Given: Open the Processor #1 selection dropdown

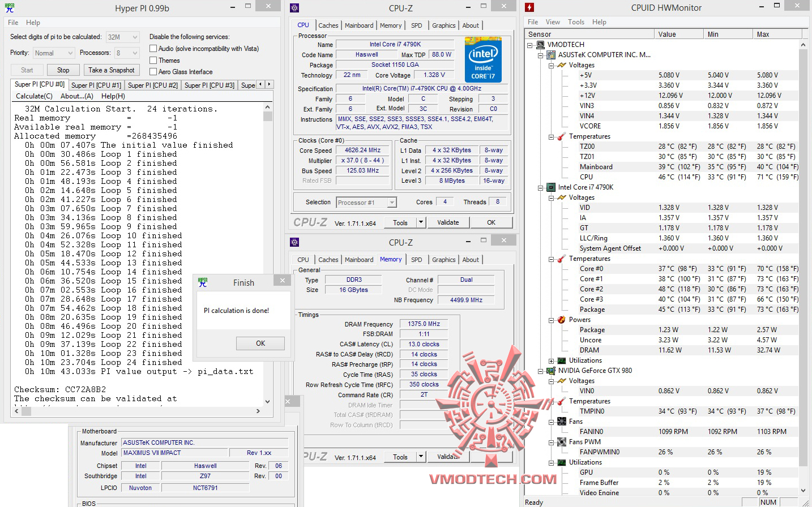Looking at the screenshot, I should pyautogui.click(x=366, y=203).
